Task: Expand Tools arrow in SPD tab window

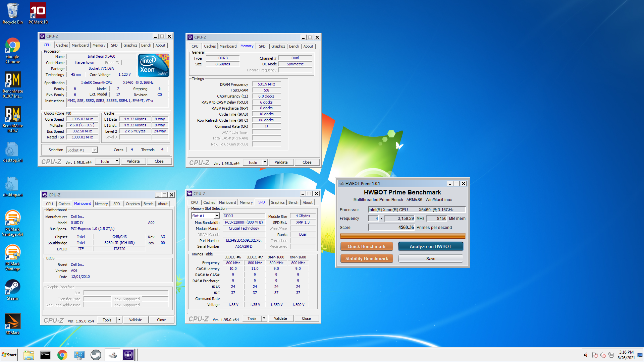Action: point(264,318)
